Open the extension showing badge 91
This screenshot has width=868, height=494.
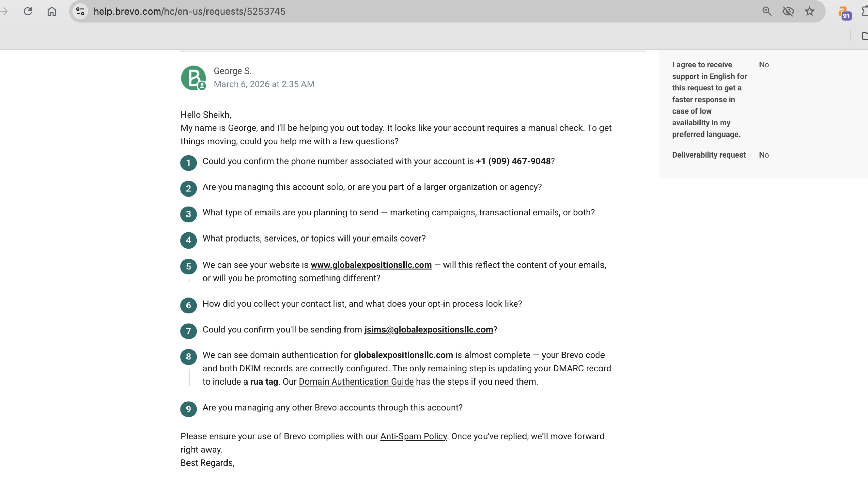(844, 13)
